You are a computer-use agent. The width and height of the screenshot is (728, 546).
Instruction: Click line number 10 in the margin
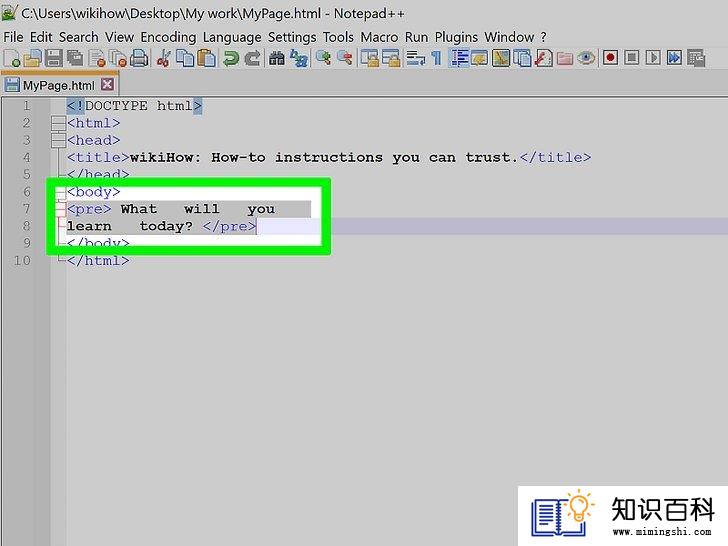pyautogui.click(x=22, y=260)
